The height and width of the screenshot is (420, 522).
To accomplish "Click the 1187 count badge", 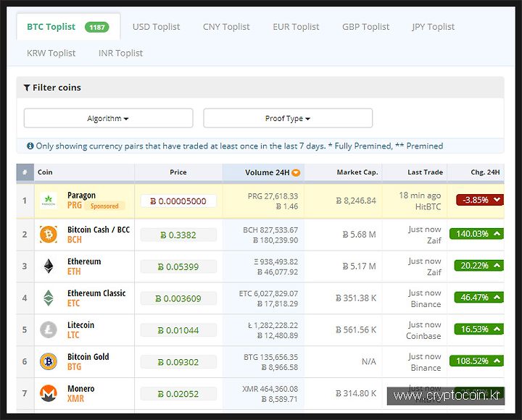I will coord(97,28).
